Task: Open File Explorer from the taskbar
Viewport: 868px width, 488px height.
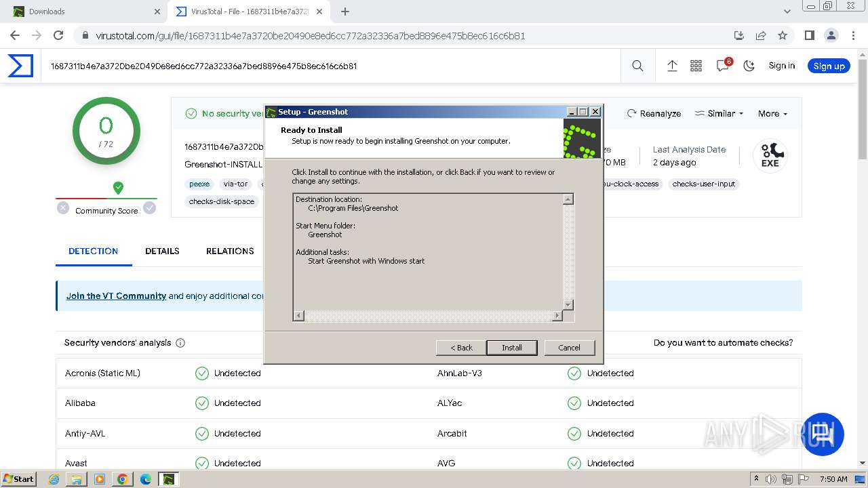Action: coord(77,479)
